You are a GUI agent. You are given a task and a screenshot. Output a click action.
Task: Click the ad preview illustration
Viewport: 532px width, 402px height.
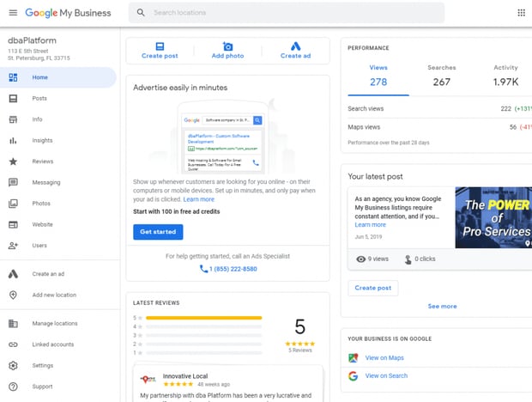[222, 137]
